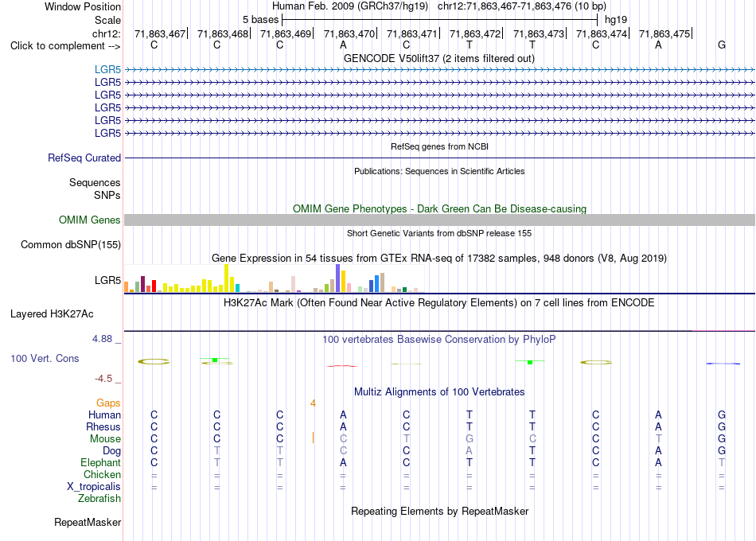Click the 4.88 PhyloP upper-limit value
Image resolution: width=756 pixels, height=541 pixels.
pyautogui.click(x=102, y=339)
